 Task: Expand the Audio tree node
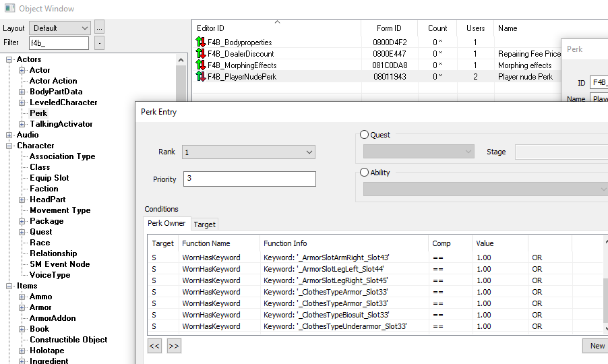coord(9,135)
